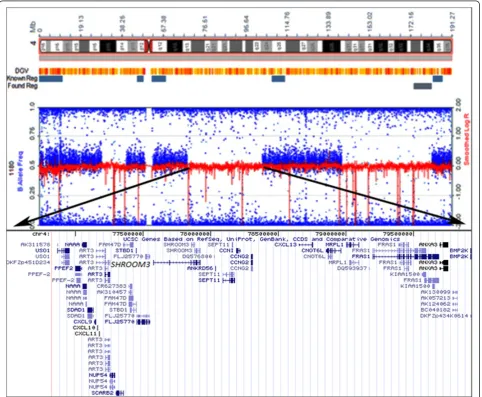This screenshot has width=482, height=397.
Task: Select the CXCL10 gene label
Action: coord(84,328)
